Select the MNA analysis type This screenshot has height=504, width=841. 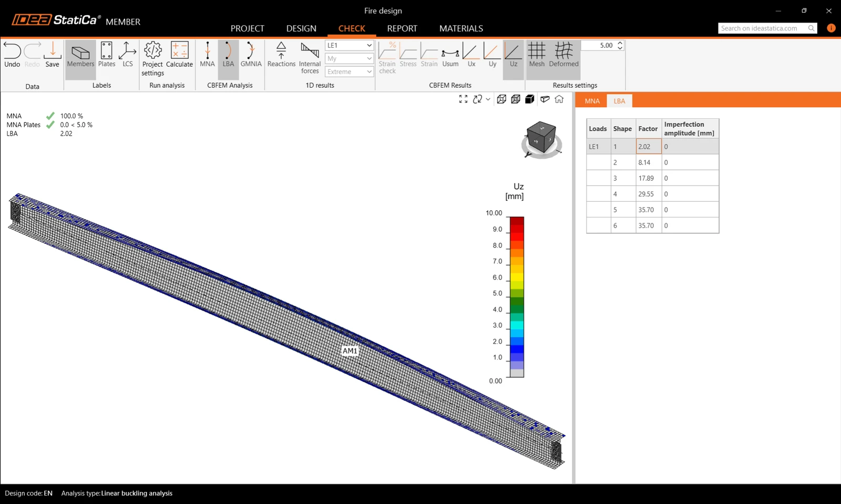pos(208,55)
